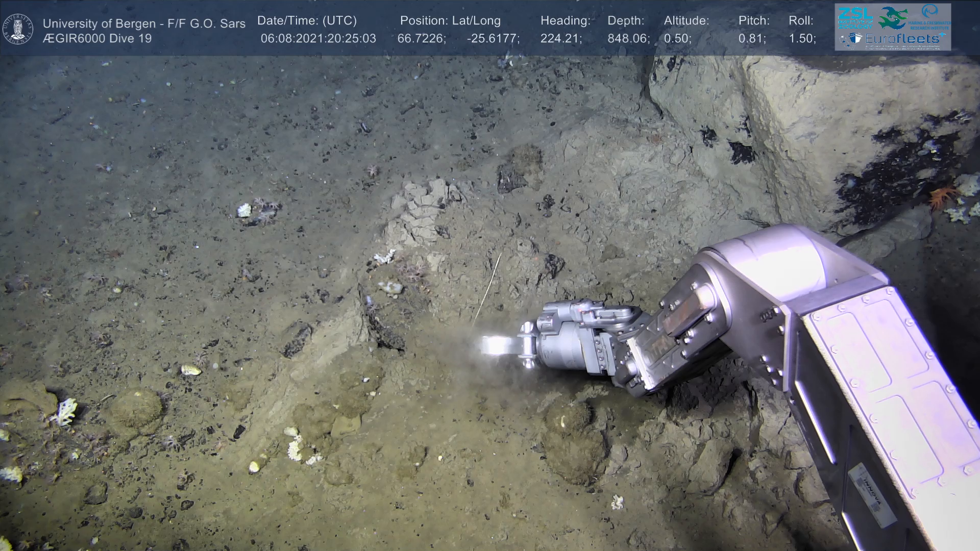The image size is (980, 551).
Task: Click the timestamp 06:08:2021:20:25:03
Action: click(x=318, y=39)
